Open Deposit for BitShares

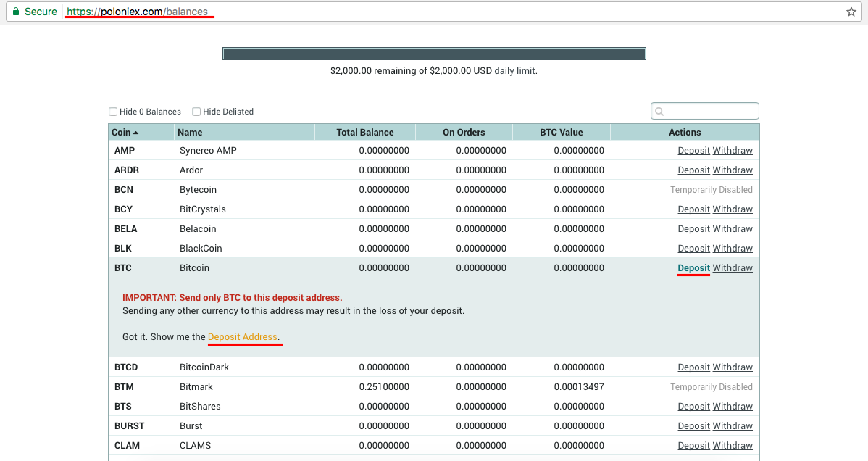693,407
